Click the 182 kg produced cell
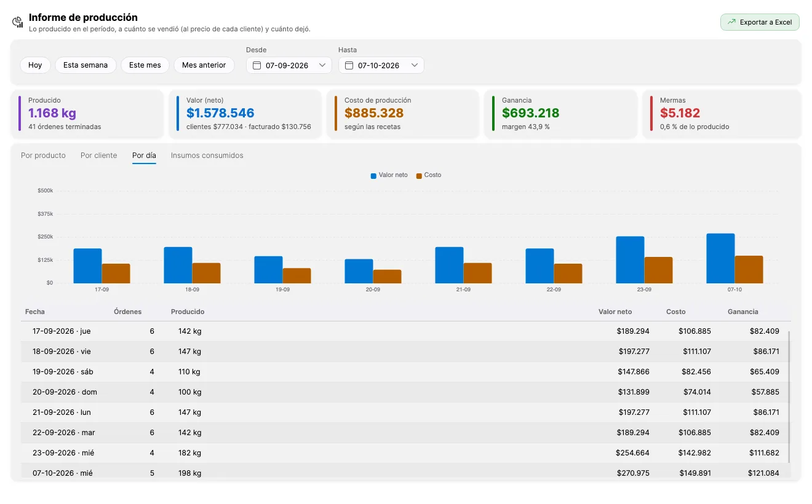812x504 pixels. click(x=189, y=453)
